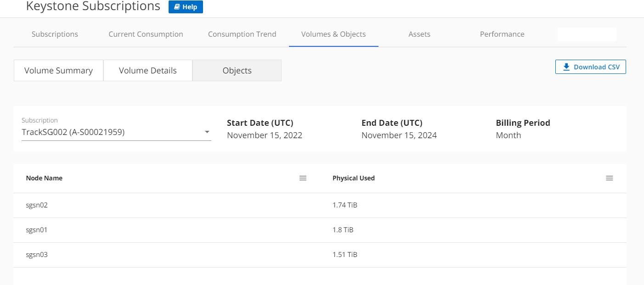Sort by Physical Used column header
This screenshot has height=285, width=644.
pyautogui.click(x=354, y=178)
